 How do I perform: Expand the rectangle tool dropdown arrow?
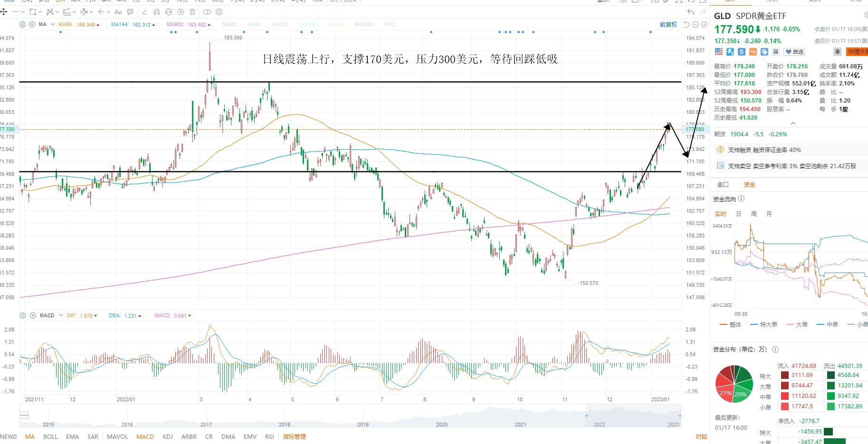click(x=40, y=12)
